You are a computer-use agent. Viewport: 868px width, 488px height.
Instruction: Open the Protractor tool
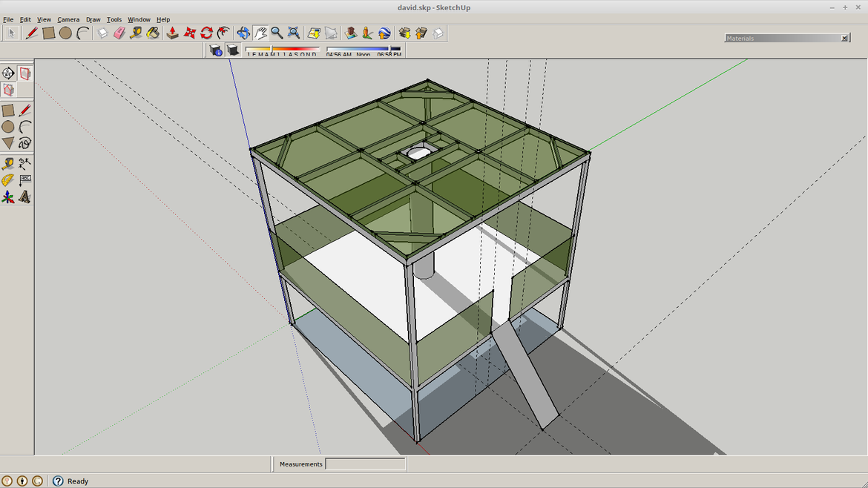point(9,179)
